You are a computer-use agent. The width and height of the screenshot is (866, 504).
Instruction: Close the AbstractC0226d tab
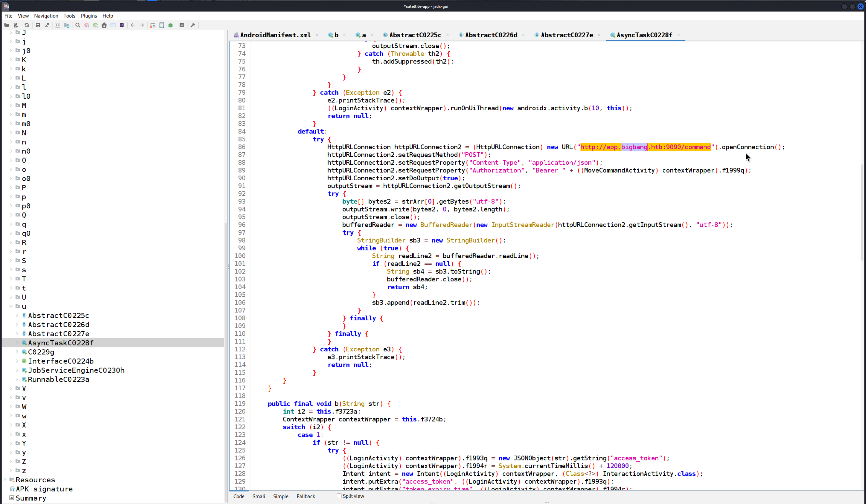click(523, 35)
